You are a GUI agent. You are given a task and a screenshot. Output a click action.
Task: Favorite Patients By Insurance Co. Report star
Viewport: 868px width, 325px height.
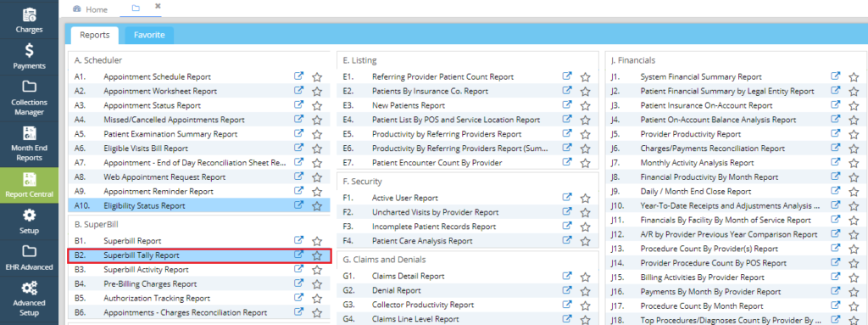[585, 92]
